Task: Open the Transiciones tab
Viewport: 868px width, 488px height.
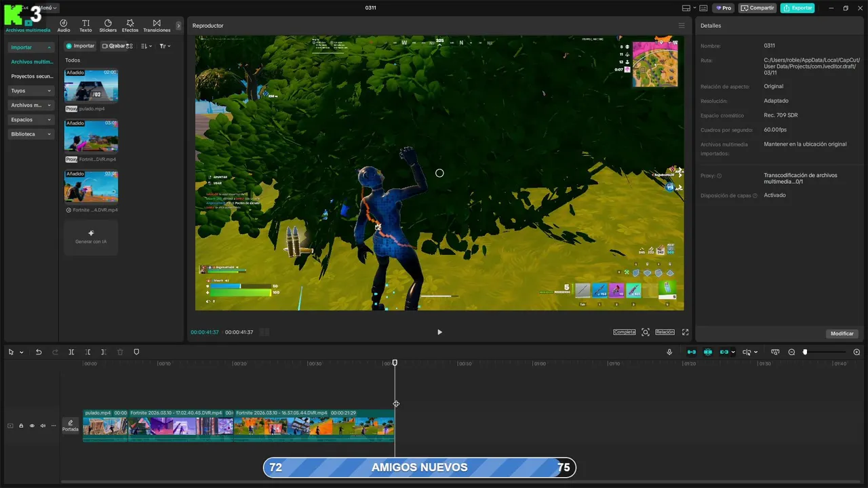Action: 157,26
